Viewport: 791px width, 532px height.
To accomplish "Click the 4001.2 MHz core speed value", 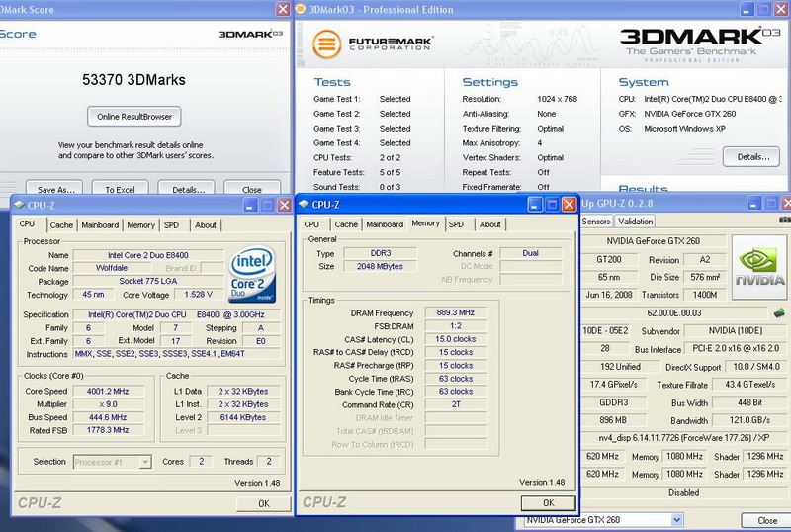I will pos(108,392).
